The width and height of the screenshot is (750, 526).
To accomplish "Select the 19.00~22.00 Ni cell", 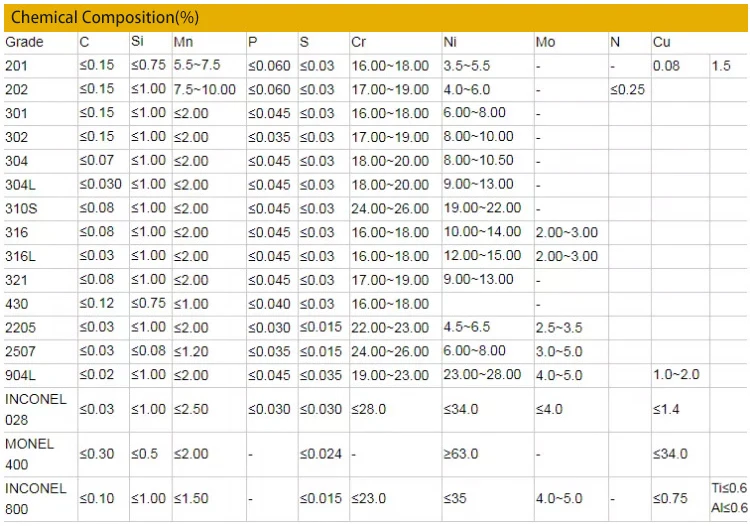I will point(482,208).
